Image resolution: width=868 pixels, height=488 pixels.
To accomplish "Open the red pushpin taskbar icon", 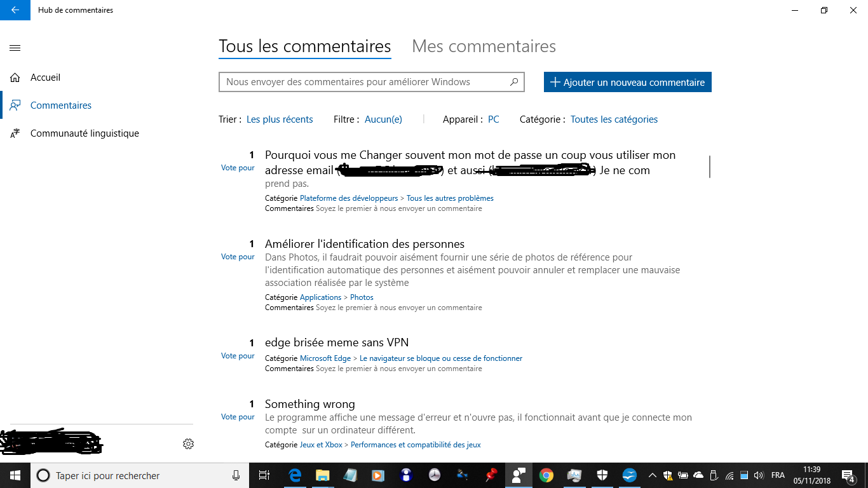I will tap(491, 475).
